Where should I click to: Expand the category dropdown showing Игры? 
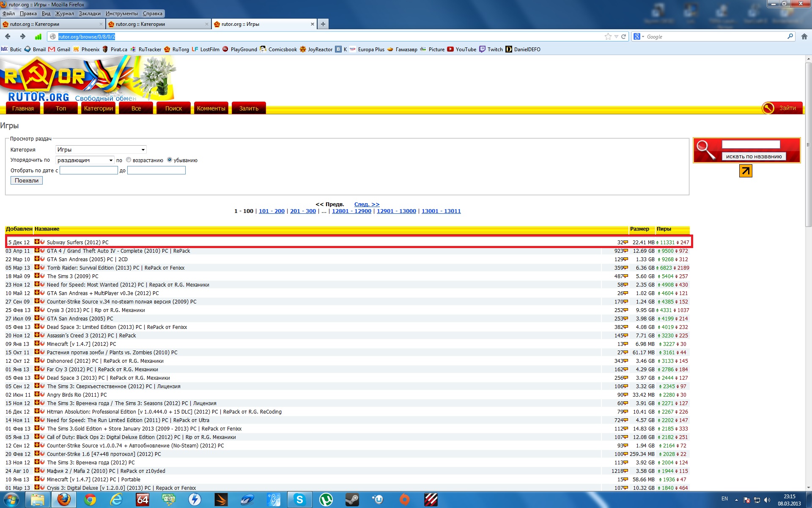point(101,149)
